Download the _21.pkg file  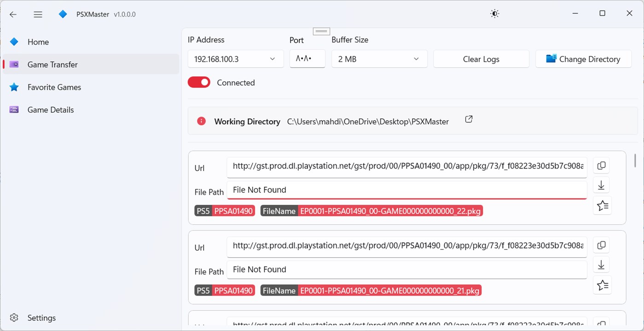[x=601, y=265]
